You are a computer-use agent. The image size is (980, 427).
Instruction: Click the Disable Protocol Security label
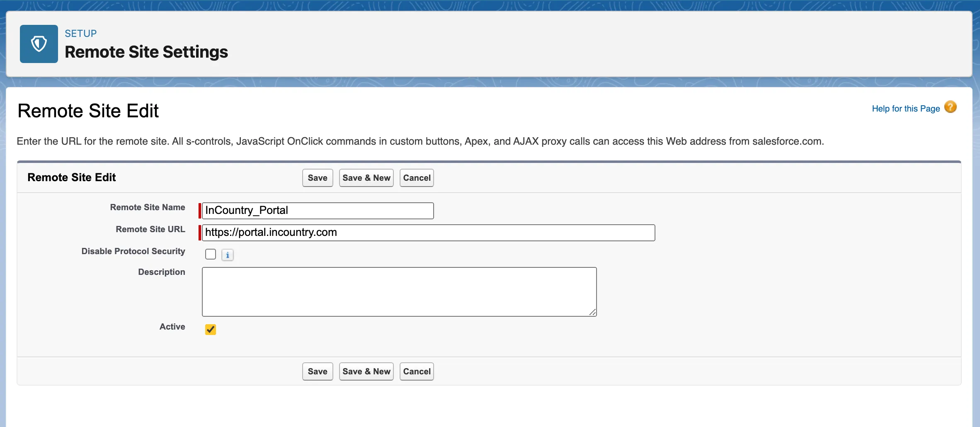[133, 251]
